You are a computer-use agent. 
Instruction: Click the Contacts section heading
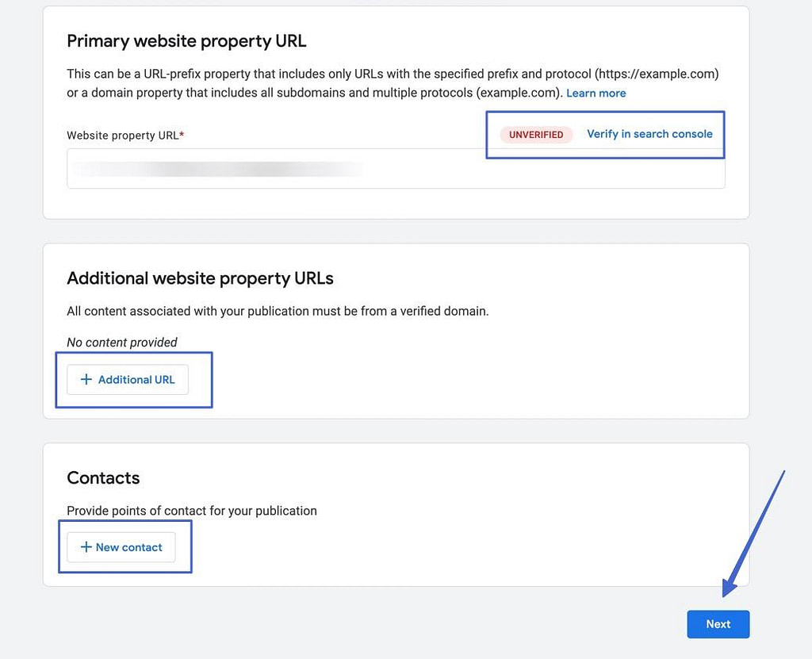pos(103,477)
